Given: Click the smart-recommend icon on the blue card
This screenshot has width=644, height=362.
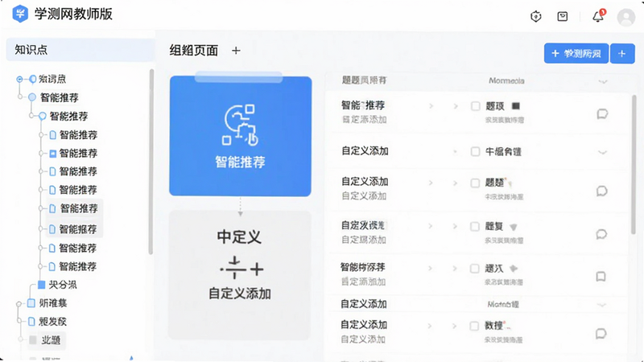Looking at the screenshot, I should click(241, 125).
